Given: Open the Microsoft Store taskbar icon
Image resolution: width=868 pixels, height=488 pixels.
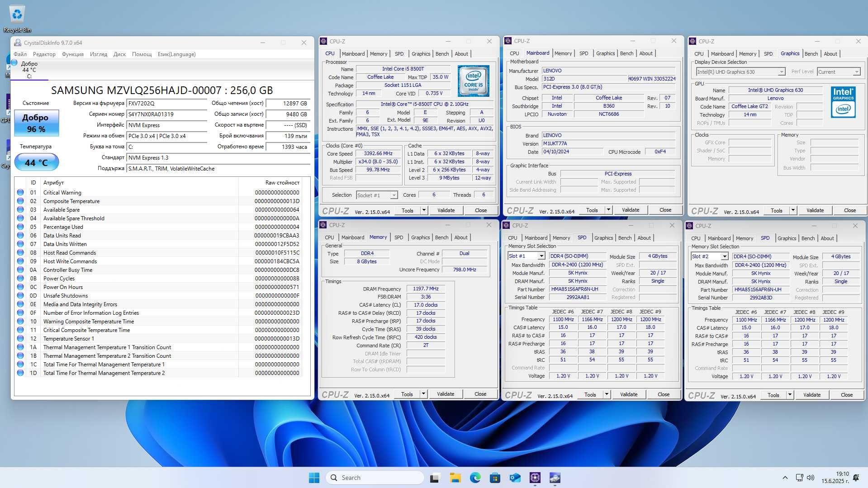Looking at the screenshot, I should (495, 478).
